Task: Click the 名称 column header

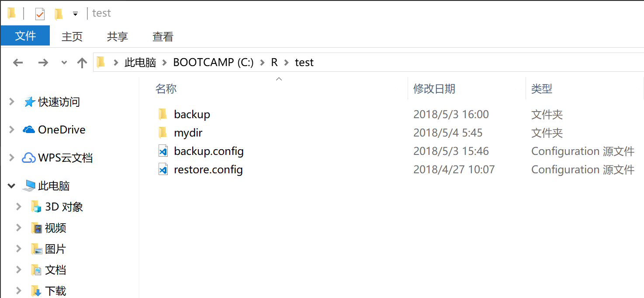Action: pos(166,89)
